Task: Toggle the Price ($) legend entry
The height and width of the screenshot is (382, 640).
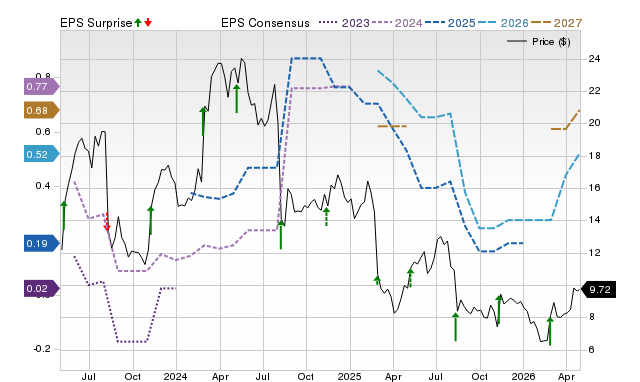Action: [539, 42]
